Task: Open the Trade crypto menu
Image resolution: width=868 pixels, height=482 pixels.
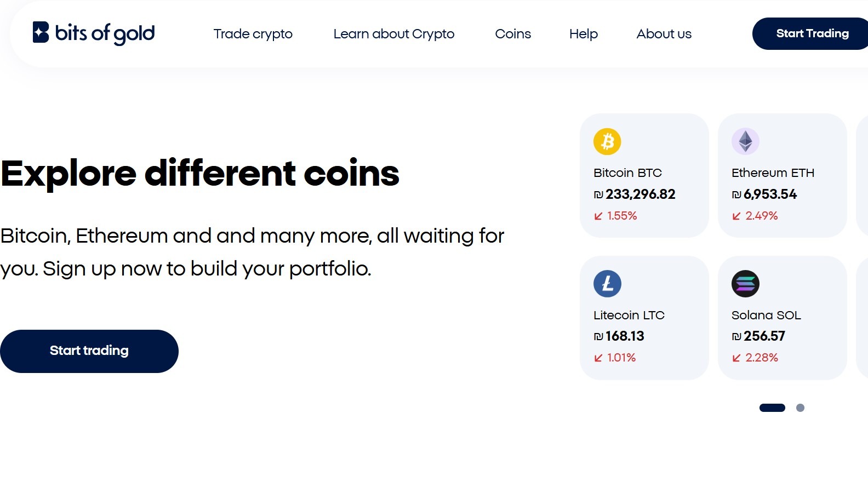Action: pyautogui.click(x=253, y=34)
